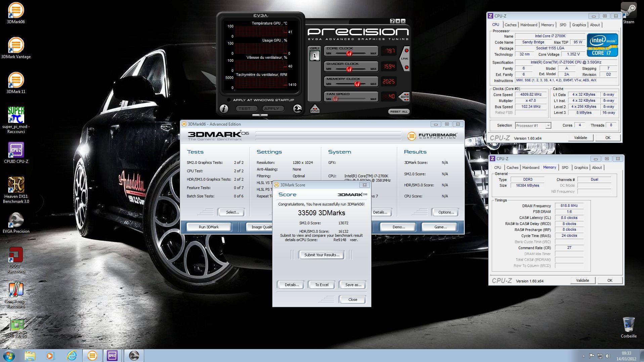Launch the super_pi_mod shortcut
The image size is (644, 362).
16,120
